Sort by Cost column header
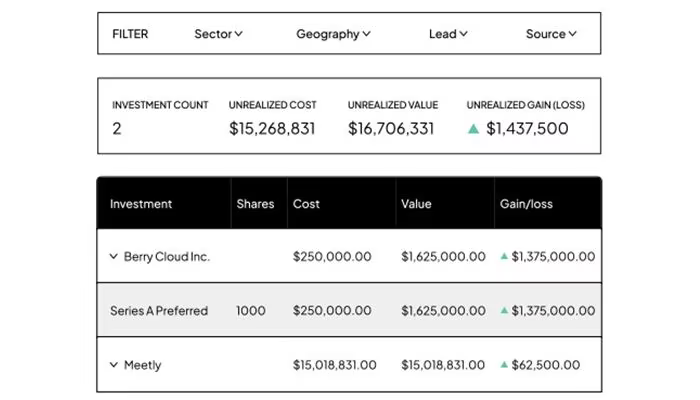 click(x=306, y=204)
